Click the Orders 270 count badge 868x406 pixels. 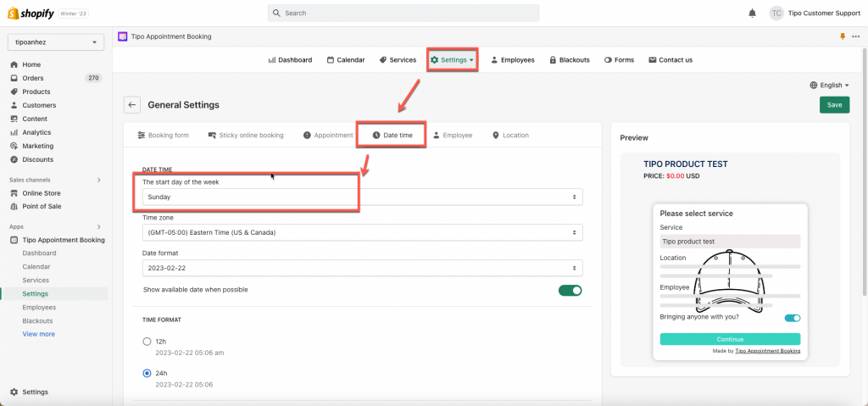click(93, 78)
